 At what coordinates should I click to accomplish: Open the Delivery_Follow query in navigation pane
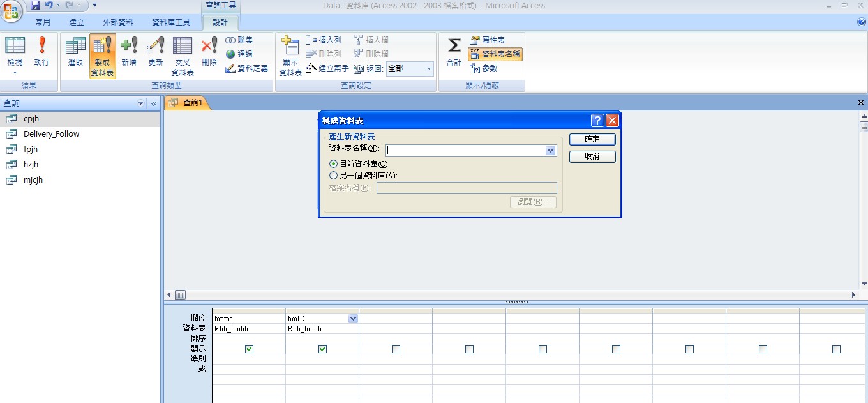point(51,134)
